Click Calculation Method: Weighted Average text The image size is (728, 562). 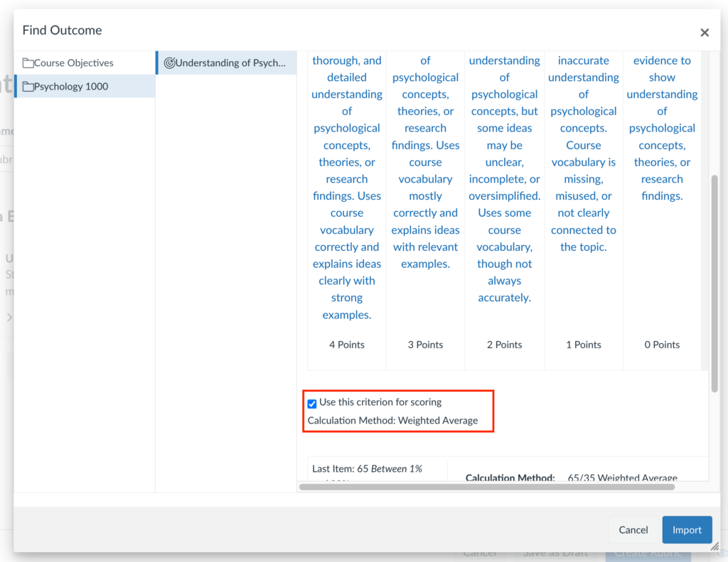pos(392,420)
